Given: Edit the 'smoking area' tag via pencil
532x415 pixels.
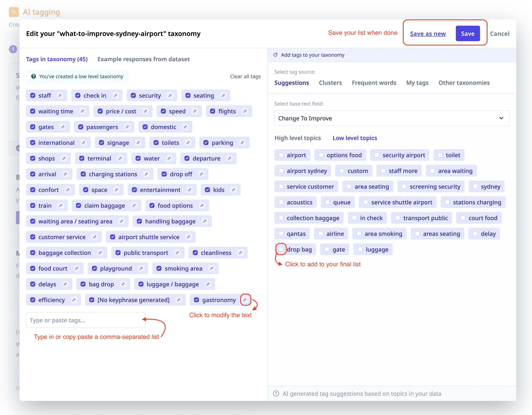Looking at the screenshot, I should [x=211, y=268].
